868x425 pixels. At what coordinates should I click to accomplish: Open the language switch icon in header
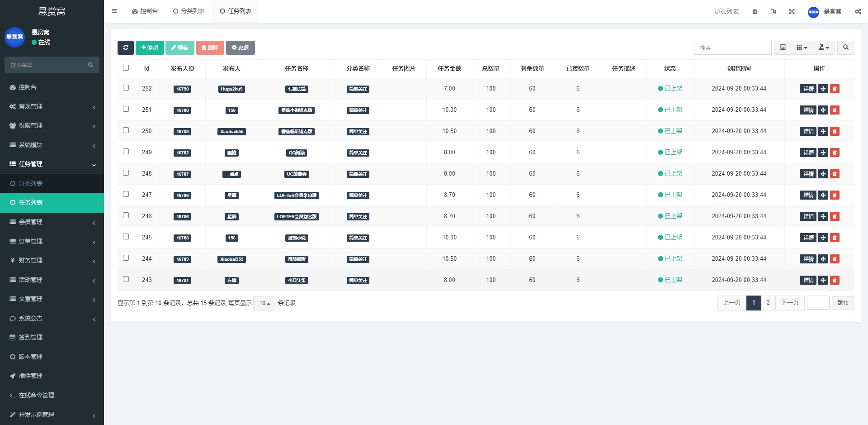pos(773,11)
